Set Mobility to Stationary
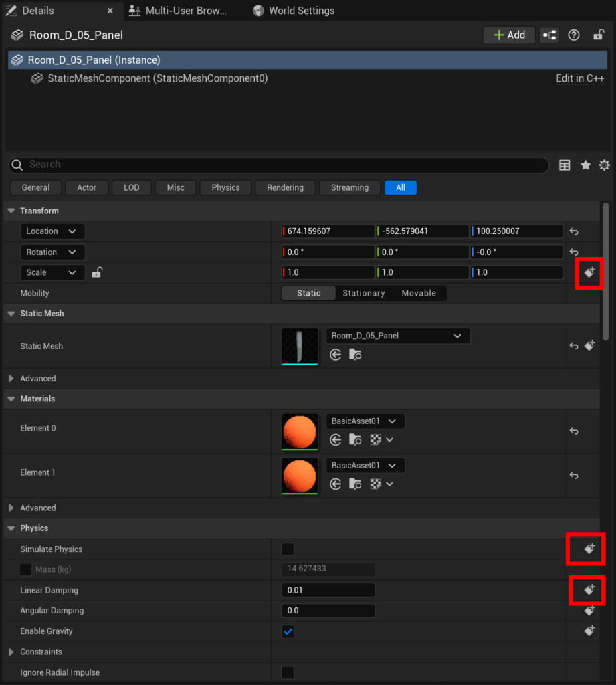The image size is (616, 685). click(364, 293)
